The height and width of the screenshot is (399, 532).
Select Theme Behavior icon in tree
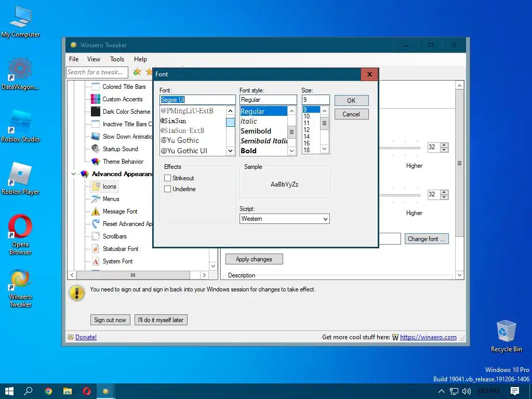pyautogui.click(x=96, y=162)
